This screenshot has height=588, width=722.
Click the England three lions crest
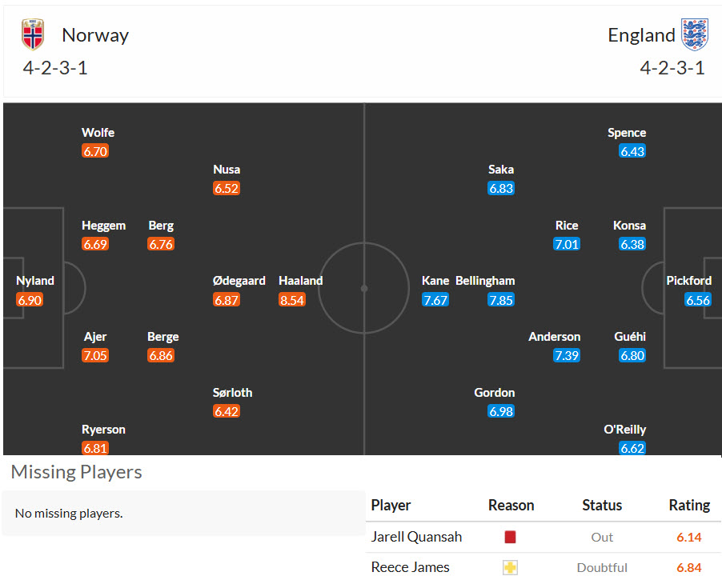(694, 34)
